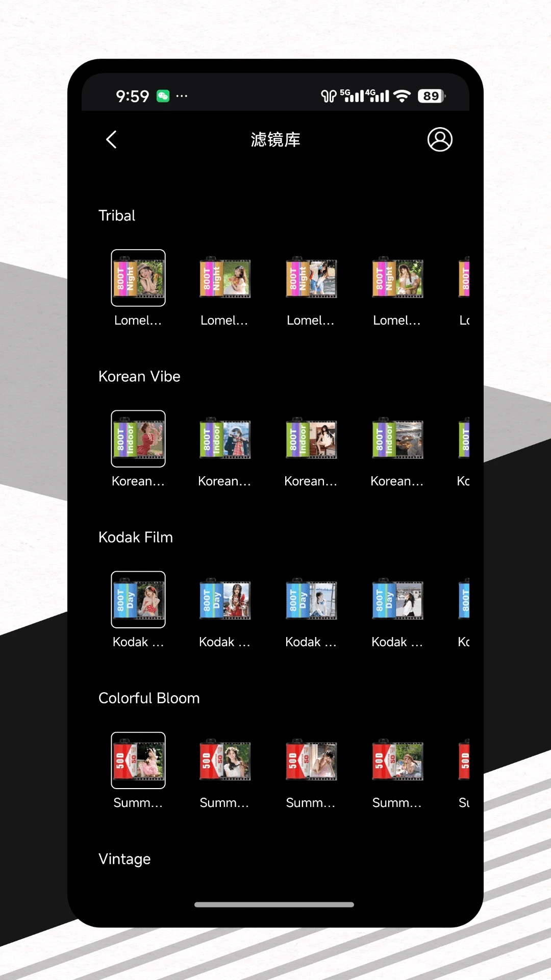
Task: Choose the second Summ 500 filter
Action: (224, 761)
